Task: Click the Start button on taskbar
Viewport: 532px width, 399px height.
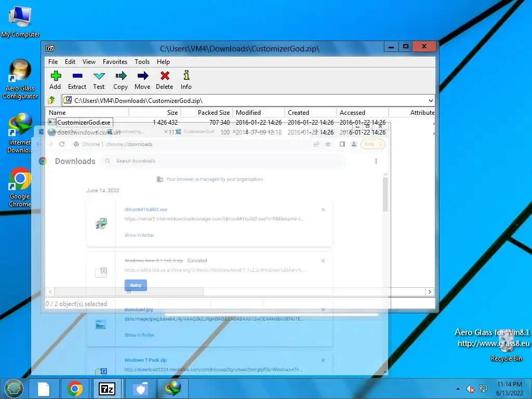Action: point(14,389)
